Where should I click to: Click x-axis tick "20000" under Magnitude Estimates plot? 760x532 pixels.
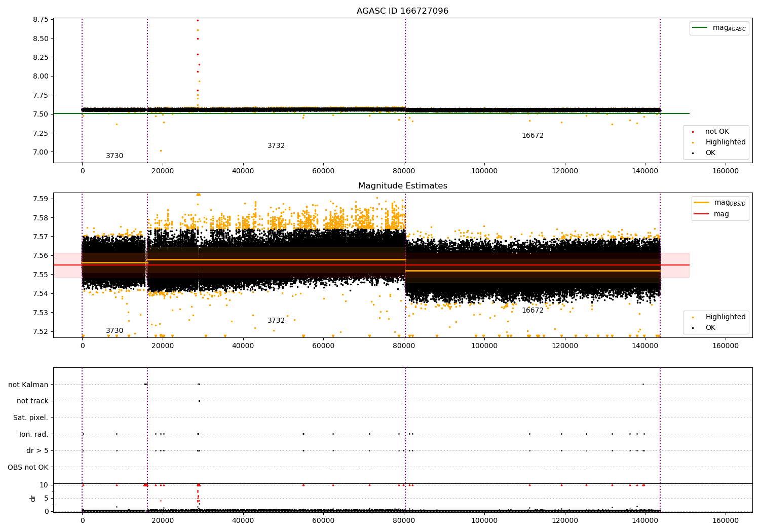163,346
